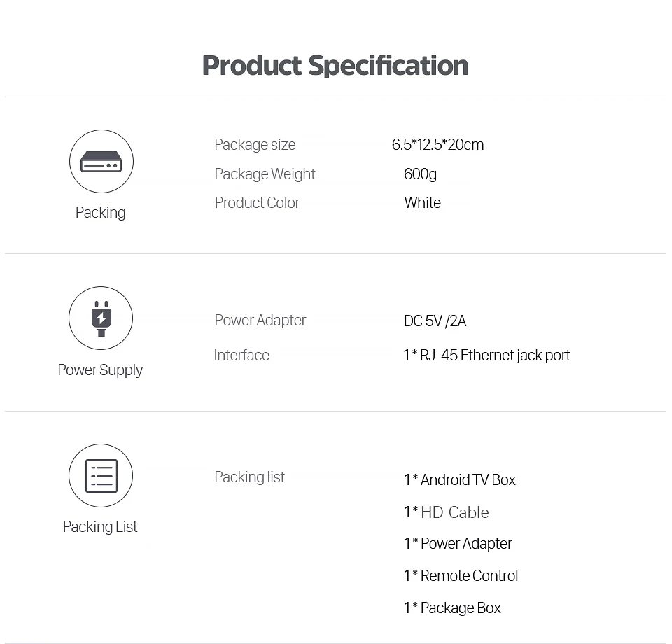Click the Product Color label
This screenshot has width=672, height=644.
pos(257,203)
